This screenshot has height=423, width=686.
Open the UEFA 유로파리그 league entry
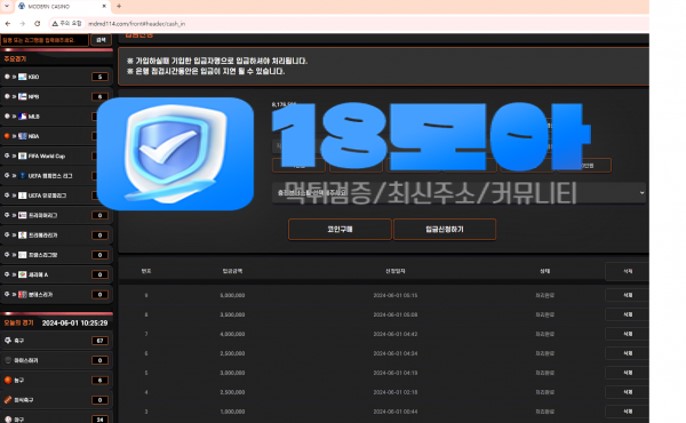click(x=47, y=196)
